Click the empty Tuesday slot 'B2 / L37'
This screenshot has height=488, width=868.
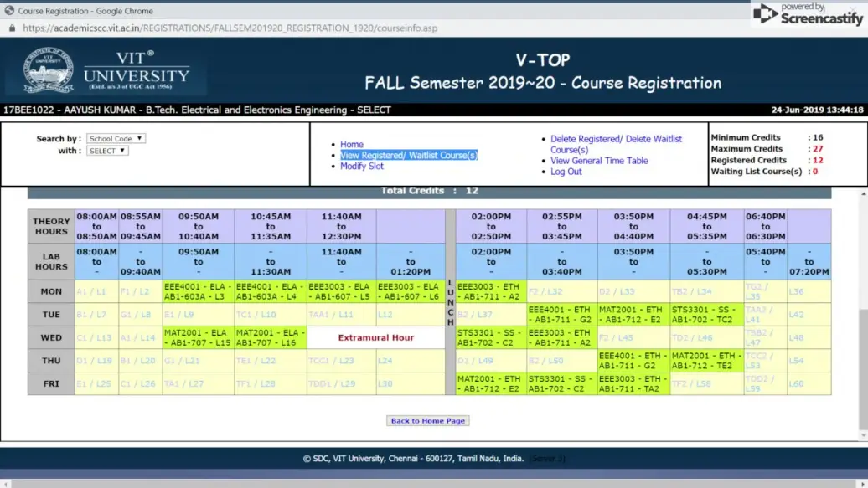(x=491, y=314)
